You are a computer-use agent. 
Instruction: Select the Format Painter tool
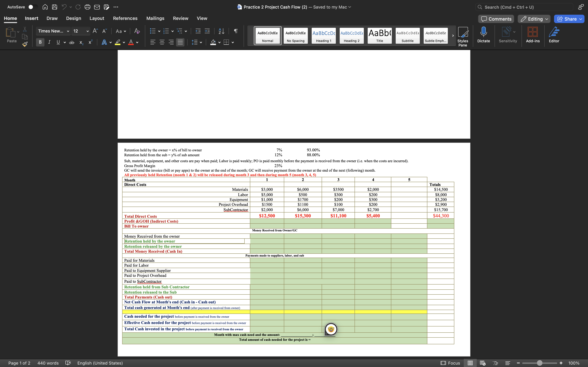pyautogui.click(x=24, y=44)
